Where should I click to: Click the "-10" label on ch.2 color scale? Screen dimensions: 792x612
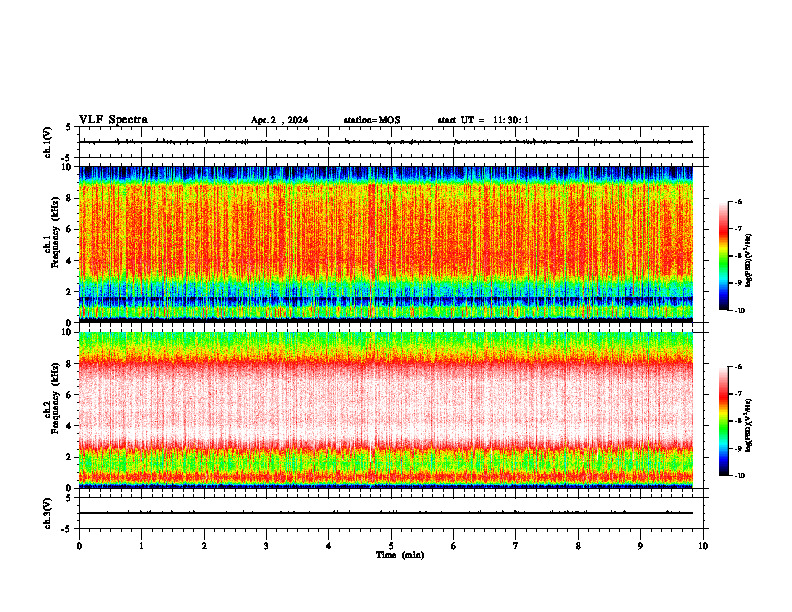click(x=738, y=476)
